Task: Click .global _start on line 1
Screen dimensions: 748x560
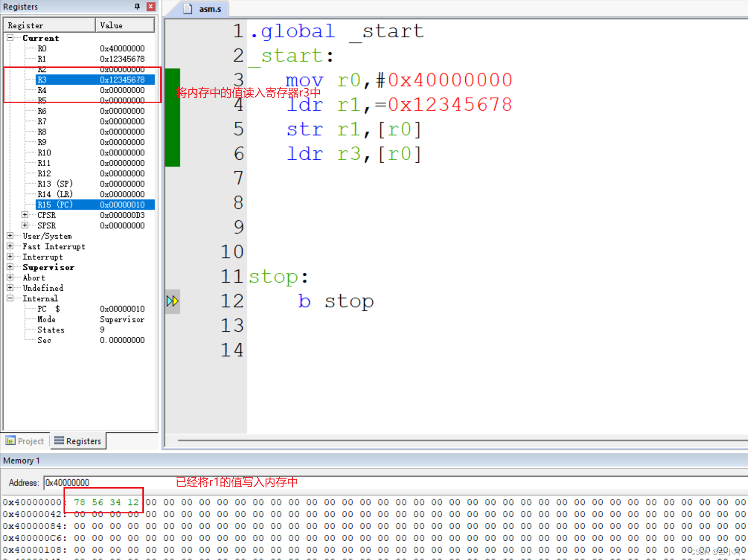Action: (337, 31)
